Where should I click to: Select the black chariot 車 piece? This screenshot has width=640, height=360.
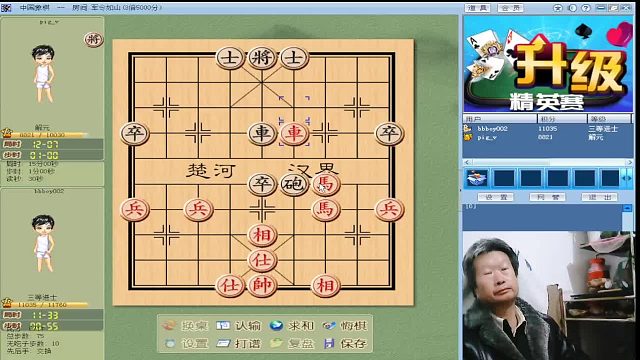click(262, 133)
